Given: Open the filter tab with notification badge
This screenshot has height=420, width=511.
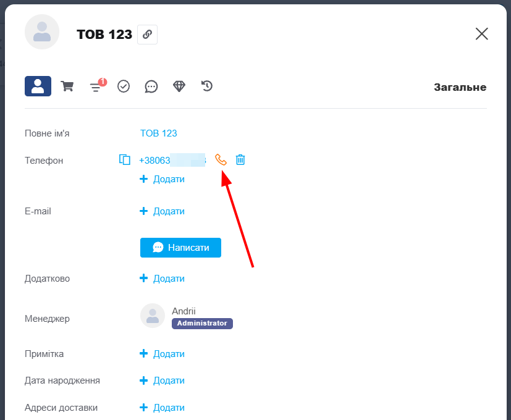Looking at the screenshot, I should point(96,86).
